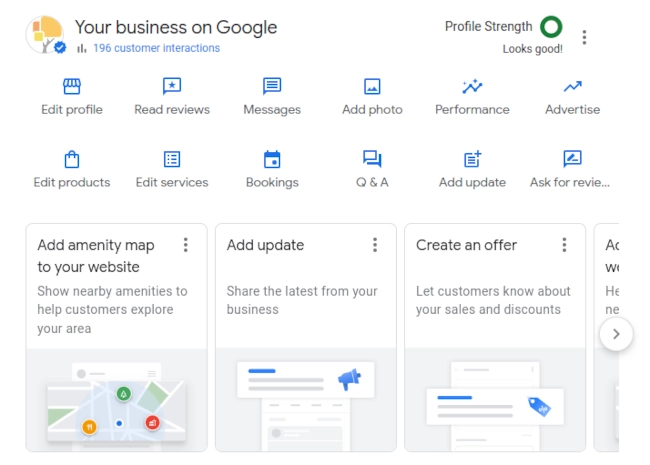Image resolution: width=650 pixels, height=465 pixels.
Task: Open the Ask for reviews icon
Action: (572, 159)
